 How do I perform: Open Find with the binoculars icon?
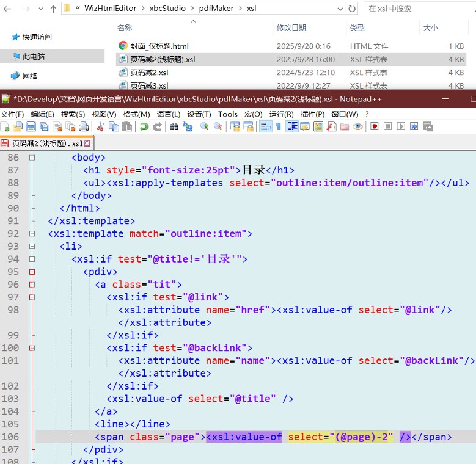pos(174,126)
